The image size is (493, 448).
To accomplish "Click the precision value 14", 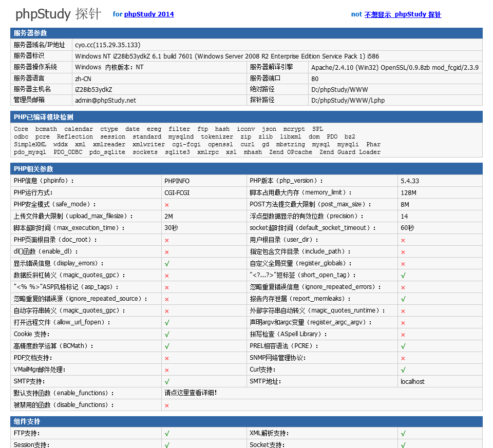I will (x=404, y=217).
